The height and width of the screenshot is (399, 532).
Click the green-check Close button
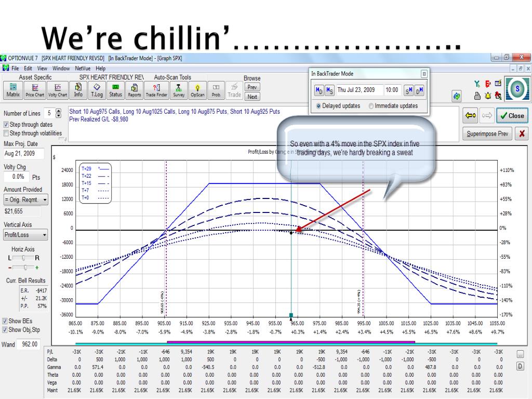(512, 116)
